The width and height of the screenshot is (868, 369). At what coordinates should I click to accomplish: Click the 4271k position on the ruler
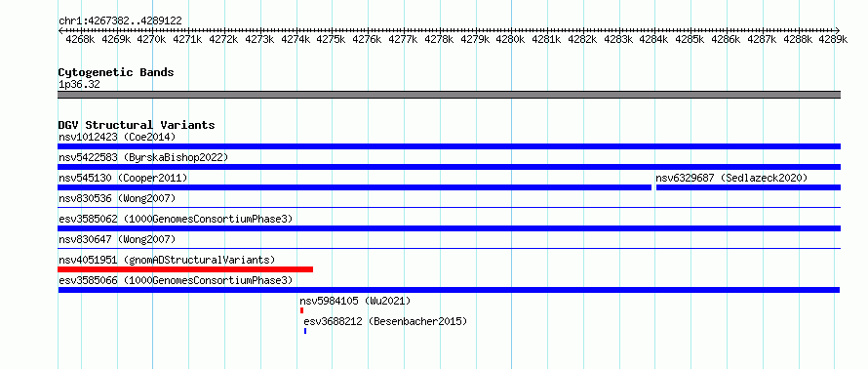click(x=187, y=39)
